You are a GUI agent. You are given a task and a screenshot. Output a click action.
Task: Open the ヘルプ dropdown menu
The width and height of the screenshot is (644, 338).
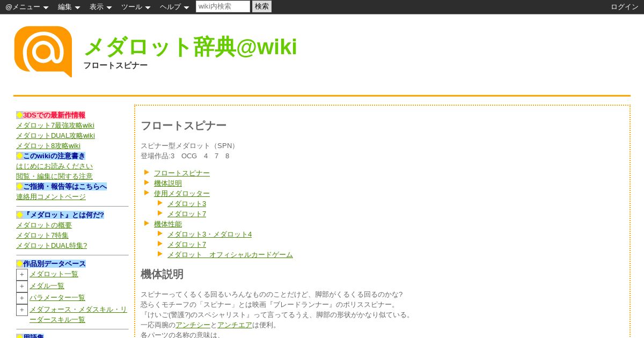point(174,7)
